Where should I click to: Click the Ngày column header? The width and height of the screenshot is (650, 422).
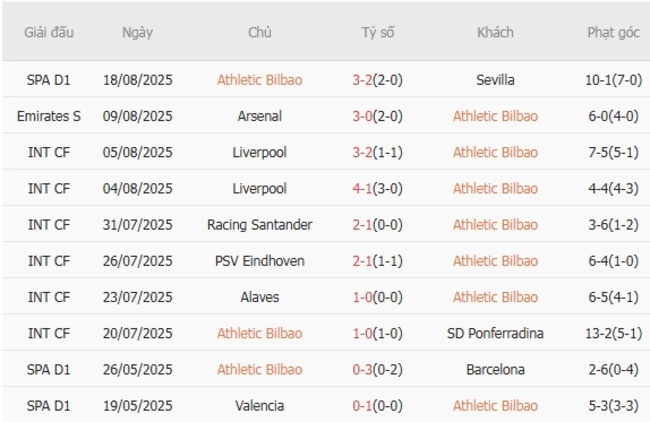[137, 32]
